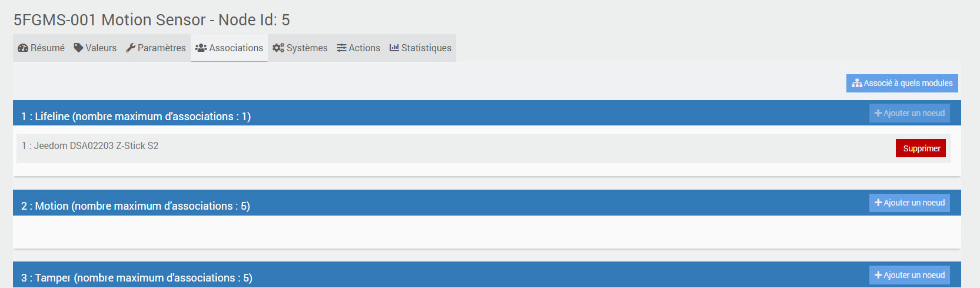Click the empty Motion associations area
The width and height of the screenshot is (980, 288).
click(471, 231)
